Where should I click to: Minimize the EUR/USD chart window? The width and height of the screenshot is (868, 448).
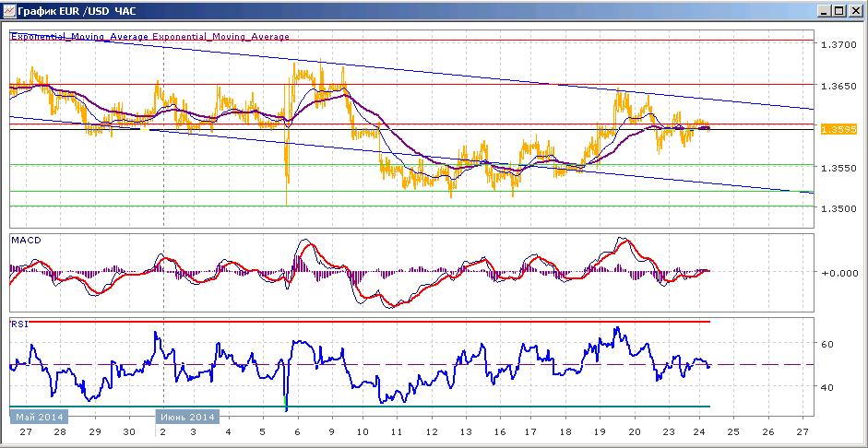(x=826, y=10)
